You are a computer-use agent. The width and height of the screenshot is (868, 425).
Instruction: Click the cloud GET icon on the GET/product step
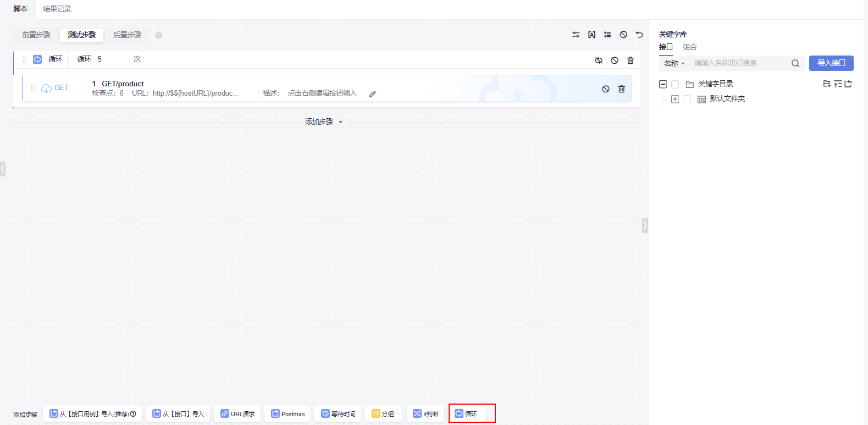pos(47,88)
